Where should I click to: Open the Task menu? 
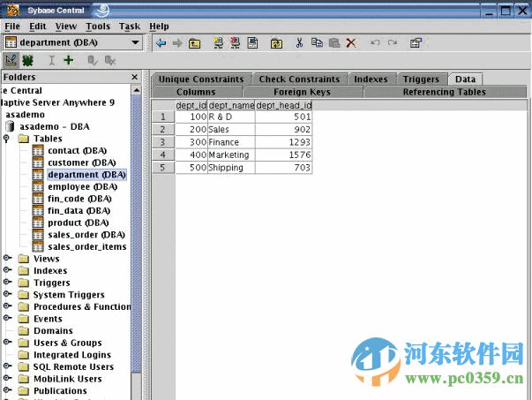pos(130,26)
